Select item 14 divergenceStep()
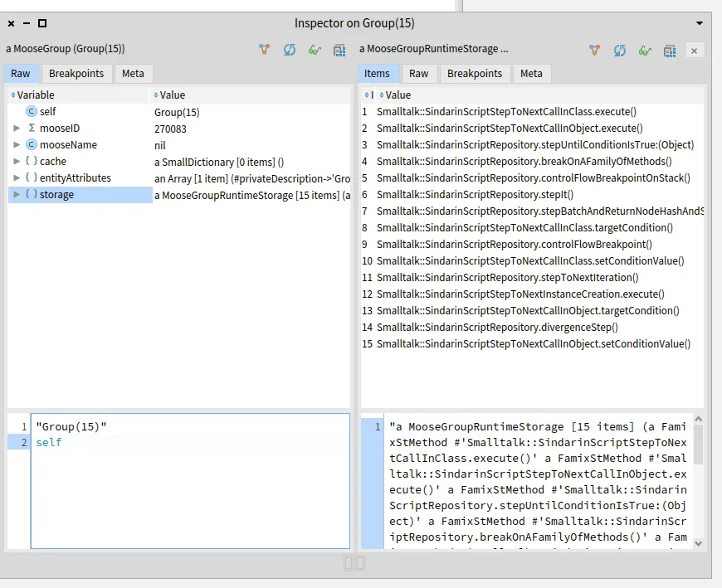The height and width of the screenshot is (588, 722). (532, 327)
